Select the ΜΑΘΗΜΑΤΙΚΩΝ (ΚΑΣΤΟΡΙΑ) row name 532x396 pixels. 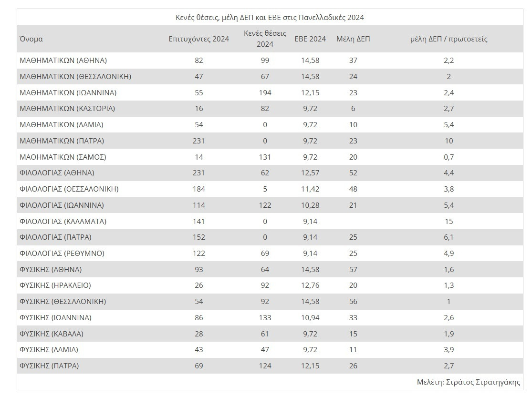[67, 109]
